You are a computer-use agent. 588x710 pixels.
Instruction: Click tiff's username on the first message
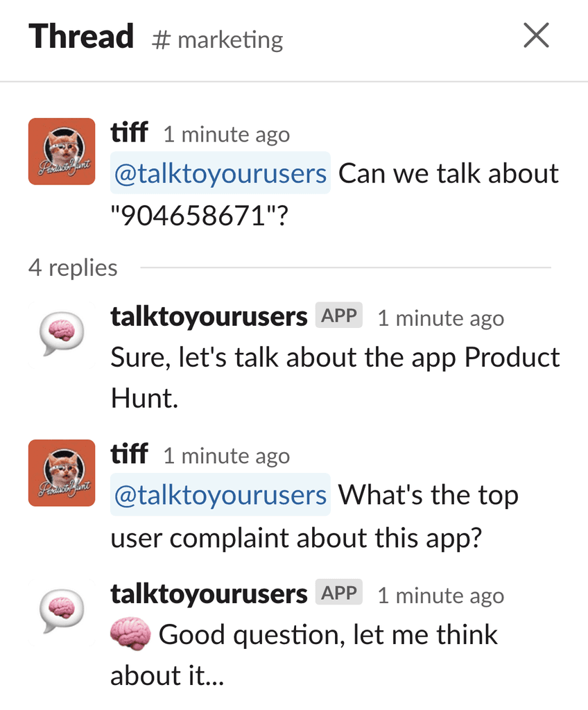click(x=129, y=132)
